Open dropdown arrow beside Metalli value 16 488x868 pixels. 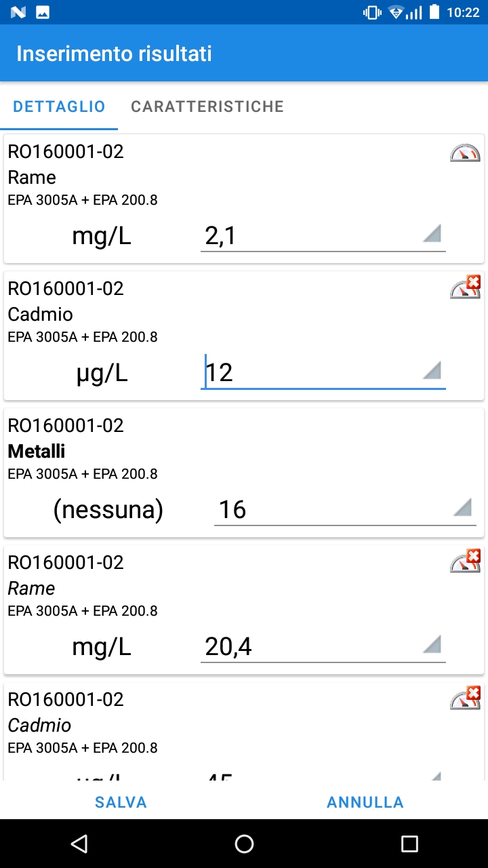(x=462, y=507)
